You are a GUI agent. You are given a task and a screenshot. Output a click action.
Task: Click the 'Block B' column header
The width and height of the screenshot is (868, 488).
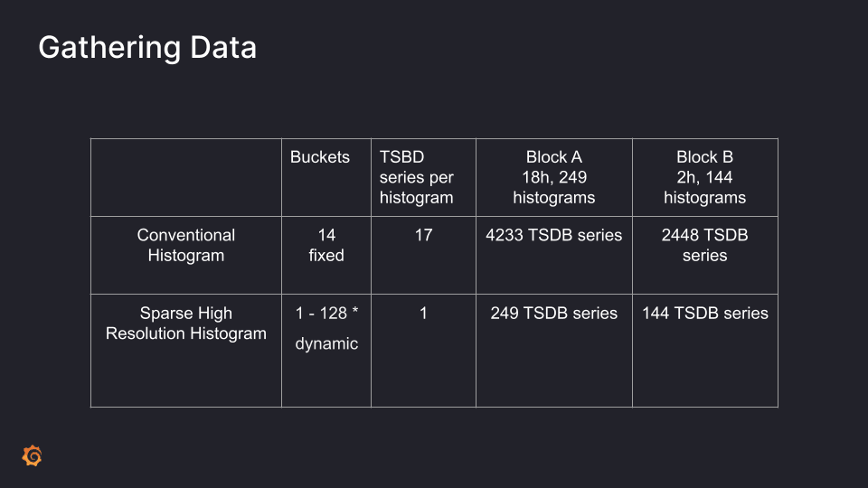704,177
